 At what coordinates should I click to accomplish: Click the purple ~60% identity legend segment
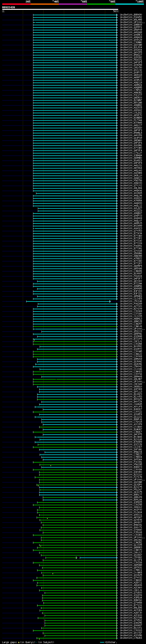tap(73, 4)
